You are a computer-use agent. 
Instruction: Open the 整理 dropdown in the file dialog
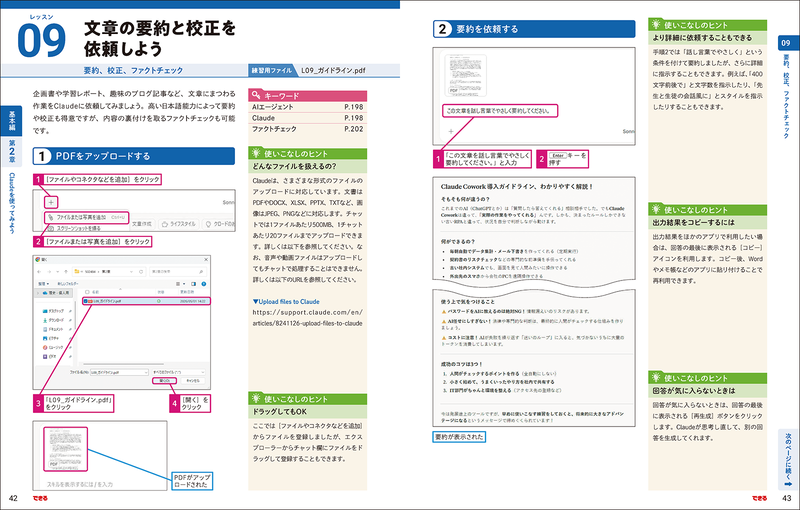(43, 284)
